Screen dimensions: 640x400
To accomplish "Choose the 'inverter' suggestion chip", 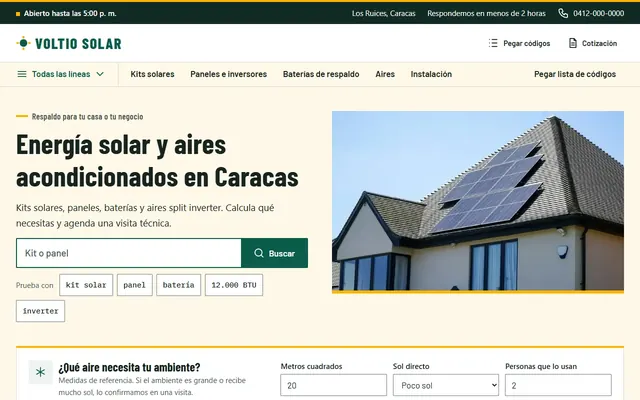I will (x=40, y=311).
